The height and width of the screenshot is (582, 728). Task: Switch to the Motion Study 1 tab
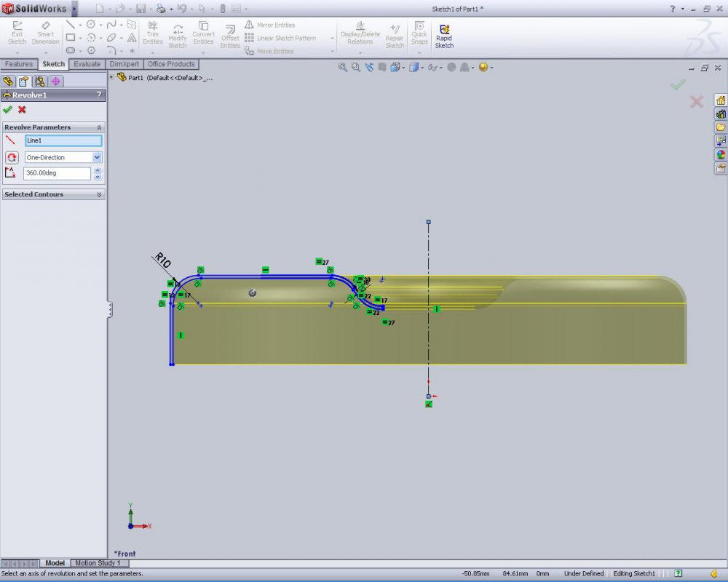98,563
